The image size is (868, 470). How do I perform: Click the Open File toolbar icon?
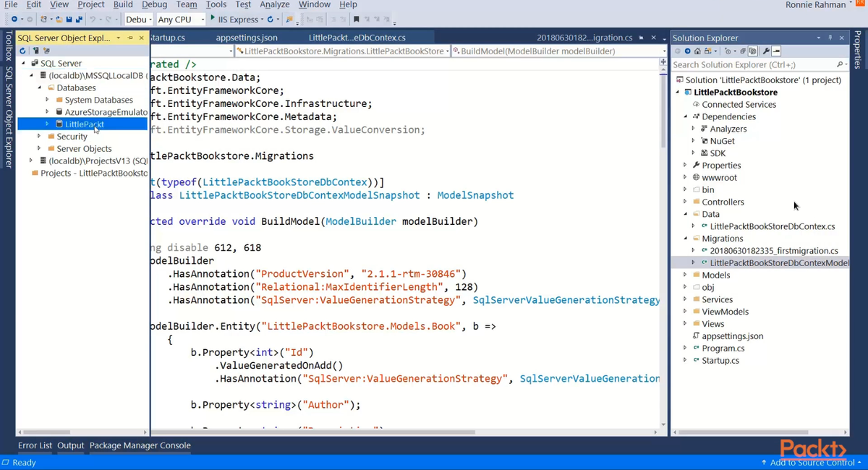(59, 19)
